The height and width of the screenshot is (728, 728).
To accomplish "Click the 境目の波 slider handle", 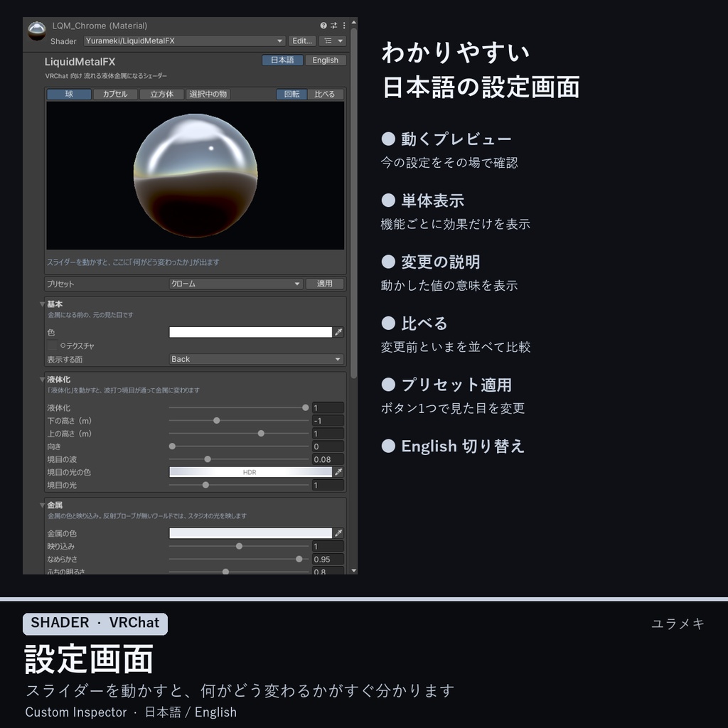I will [x=208, y=459].
